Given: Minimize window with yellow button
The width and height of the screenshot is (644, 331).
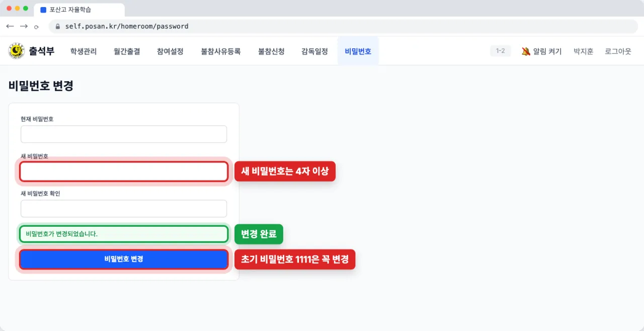Looking at the screenshot, I should tap(18, 9).
